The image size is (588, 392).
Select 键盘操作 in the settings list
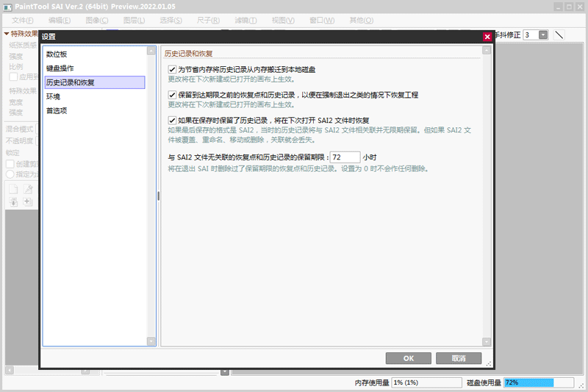(59, 68)
